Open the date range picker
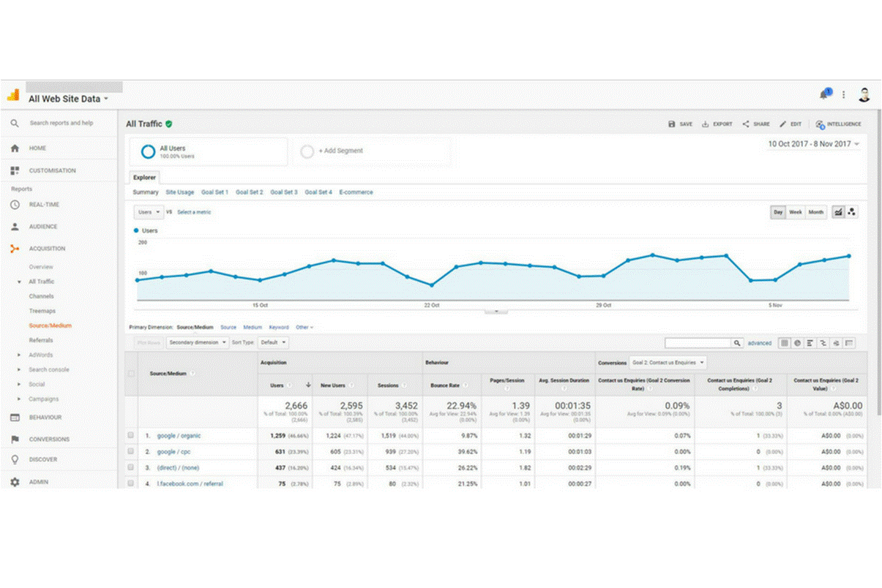 click(x=813, y=144)
